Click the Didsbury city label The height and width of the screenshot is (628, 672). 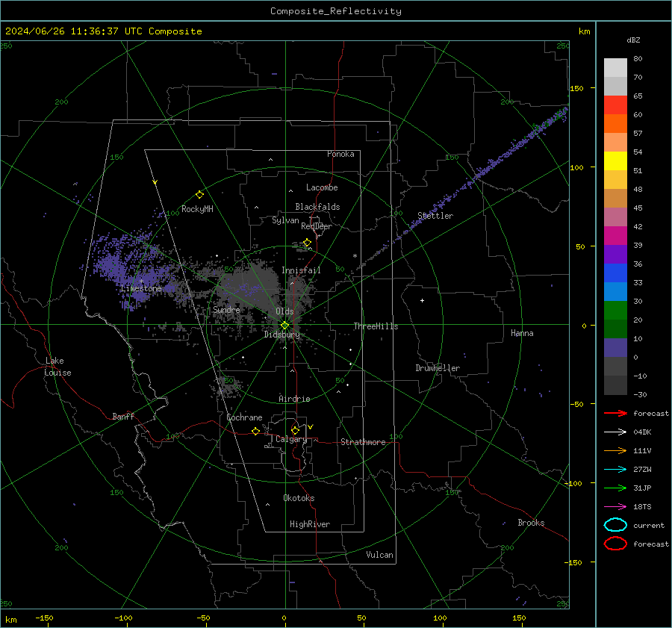281,335
